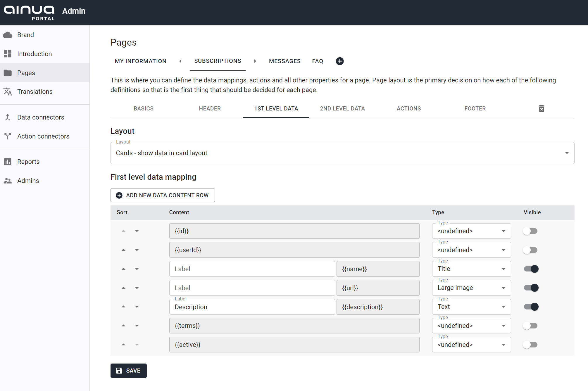
Task: Enable visibility for {{terms}} row
Action: 530,326
